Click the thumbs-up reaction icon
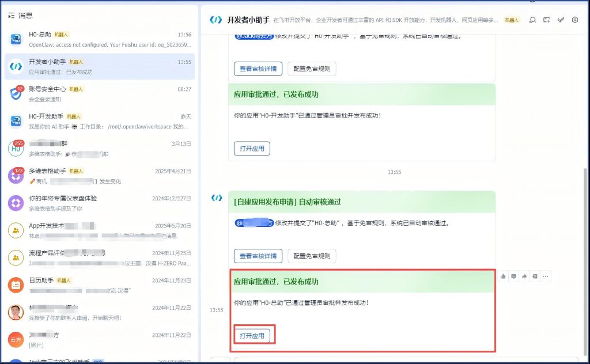This screenshot has height=364, width=590. pos(503,276)
